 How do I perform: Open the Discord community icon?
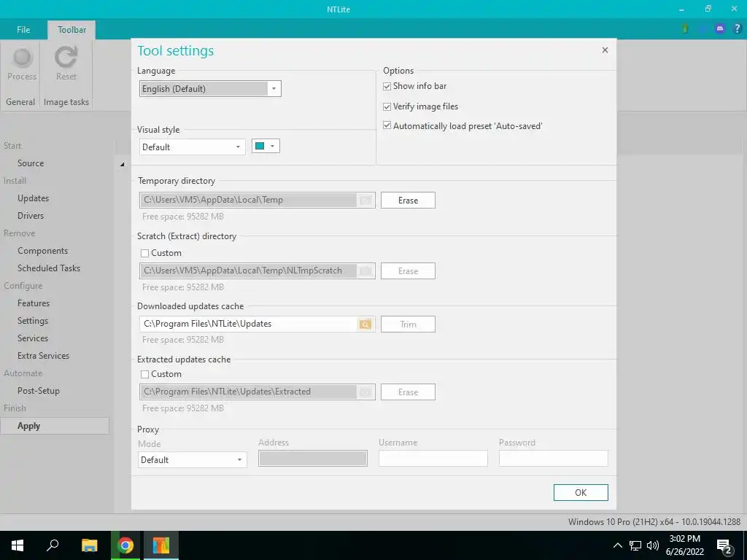click(720, 28)
